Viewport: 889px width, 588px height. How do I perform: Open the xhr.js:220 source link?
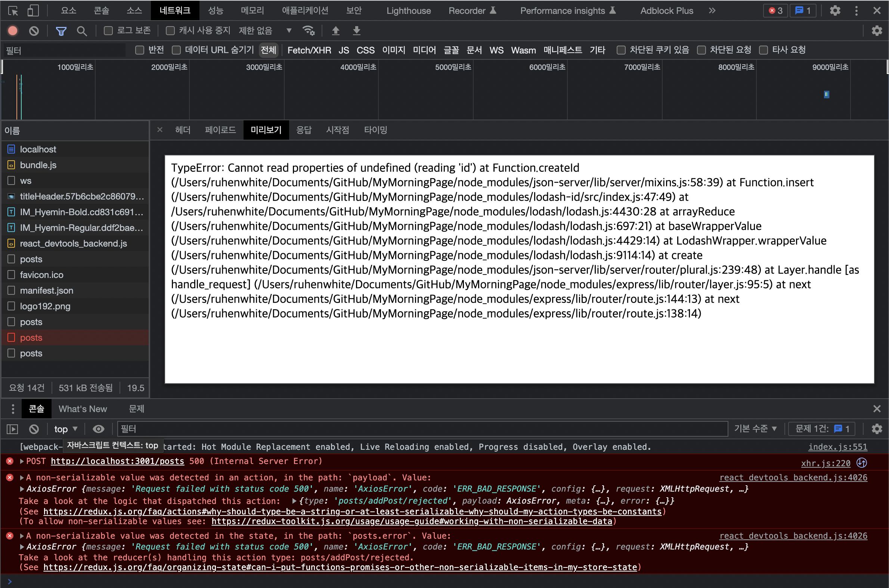(825, 464)
